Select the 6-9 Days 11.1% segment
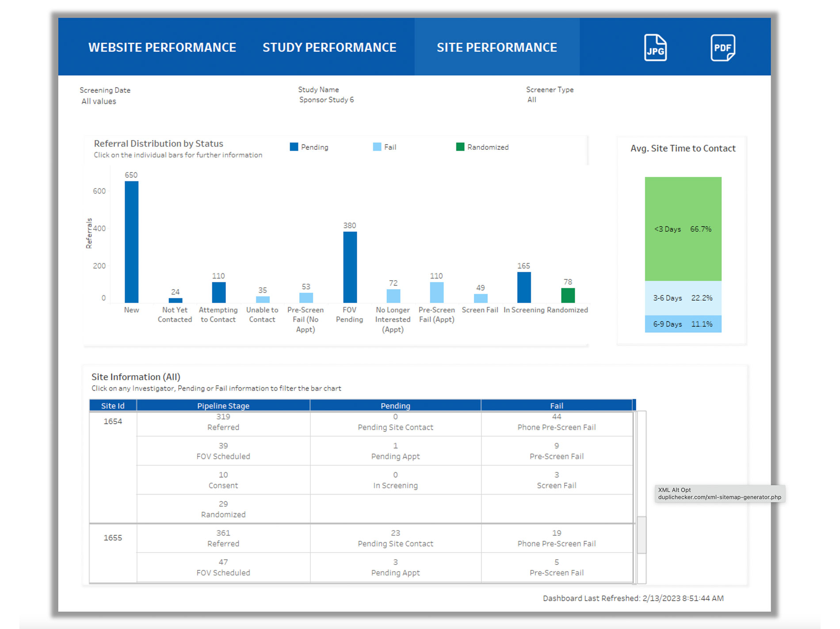This screenshot has width=840, height=629. [x=683, y=324]
